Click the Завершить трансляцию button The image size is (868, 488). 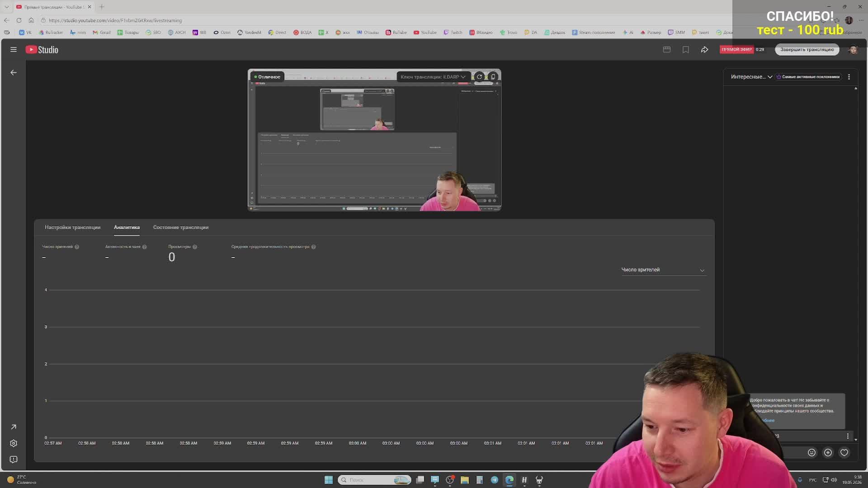click(x=807, y=50)
